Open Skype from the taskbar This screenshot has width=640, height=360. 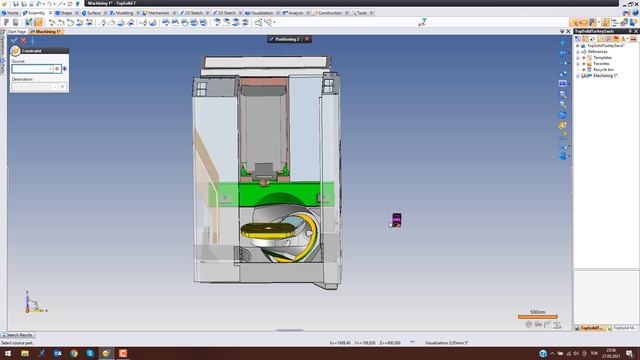click(x=90, y=353)
